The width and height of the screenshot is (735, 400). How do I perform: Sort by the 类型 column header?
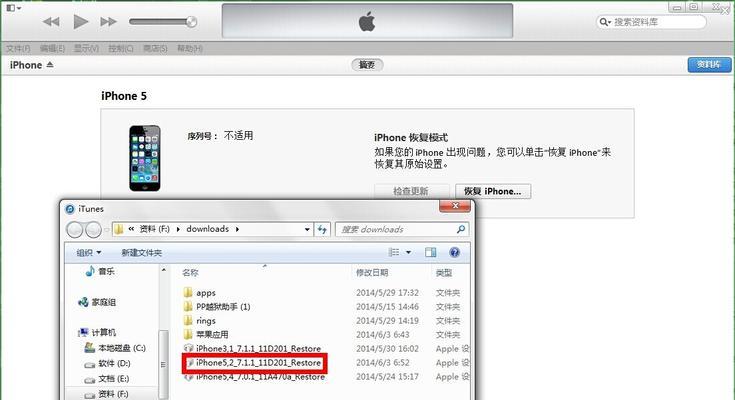pyautogui.click(x=444, y=272)
